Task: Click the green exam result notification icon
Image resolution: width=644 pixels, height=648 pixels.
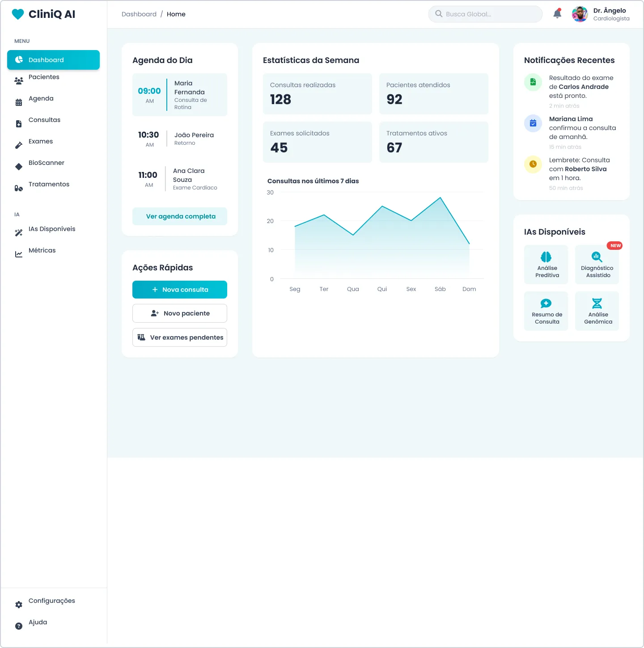Action: (x=533, y=82)
